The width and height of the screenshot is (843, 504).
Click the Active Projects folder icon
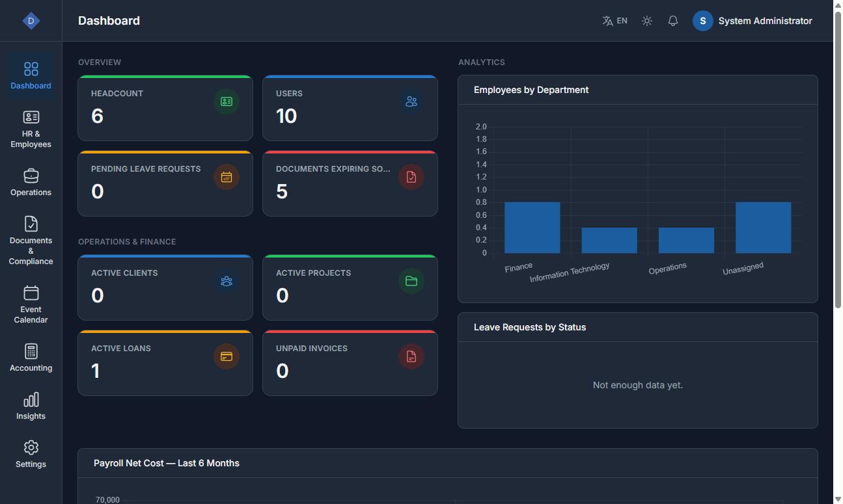click(411, 281)
